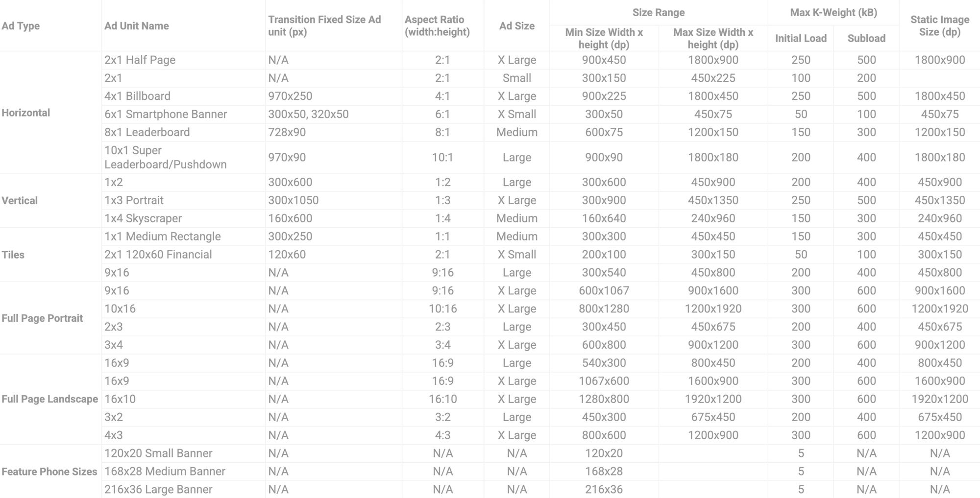Click the '1x1 Medium Rectangle' cell

point(162,237)
